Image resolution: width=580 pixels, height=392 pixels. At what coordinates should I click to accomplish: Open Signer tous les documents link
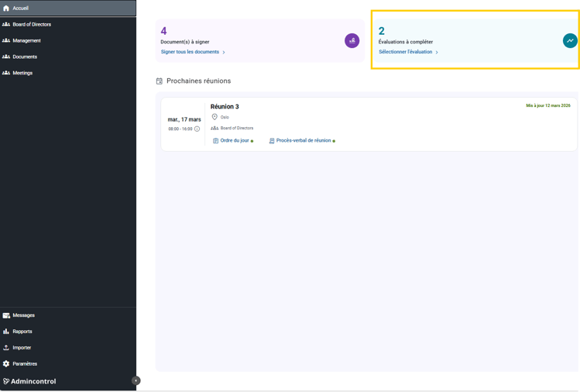pyautogui.click(x=190, y=52)
